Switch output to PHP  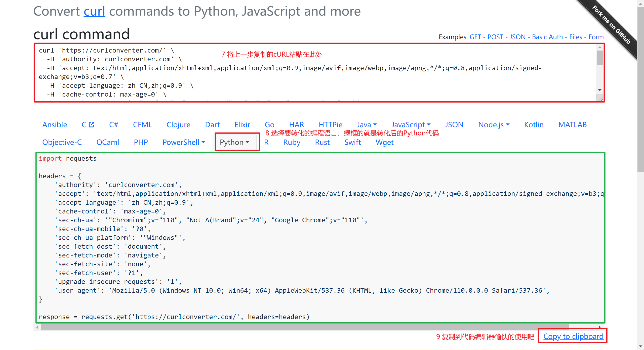click(141, 142)
